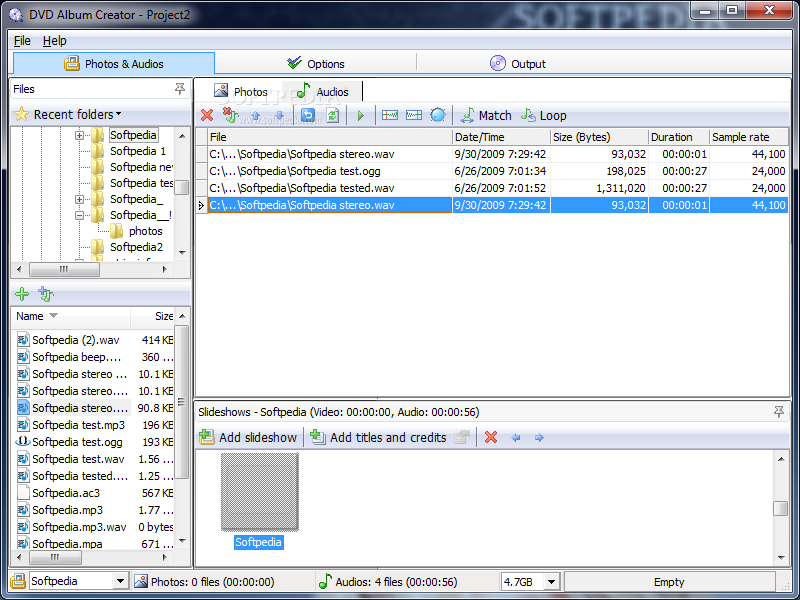Screen dimensions: 800x600
Task: Move selected audio up with the up arrow
Action: coord(256,115)
